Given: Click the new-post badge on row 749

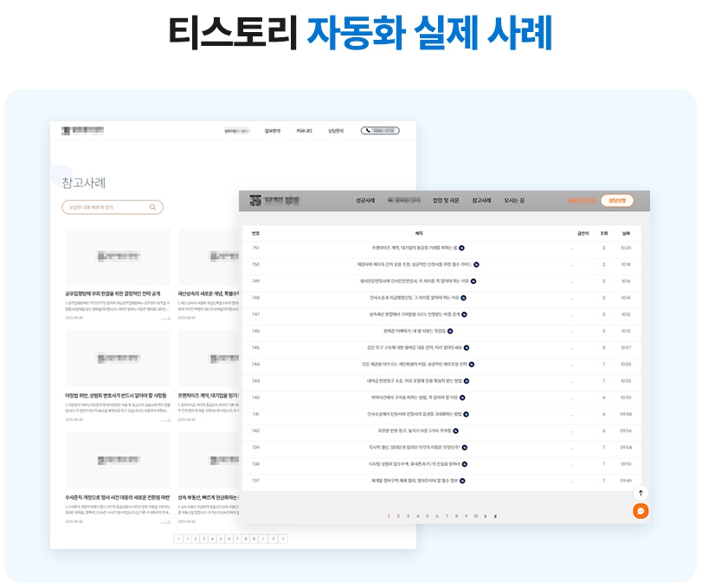Looking at the screenshot, I should tap(473, 281).
